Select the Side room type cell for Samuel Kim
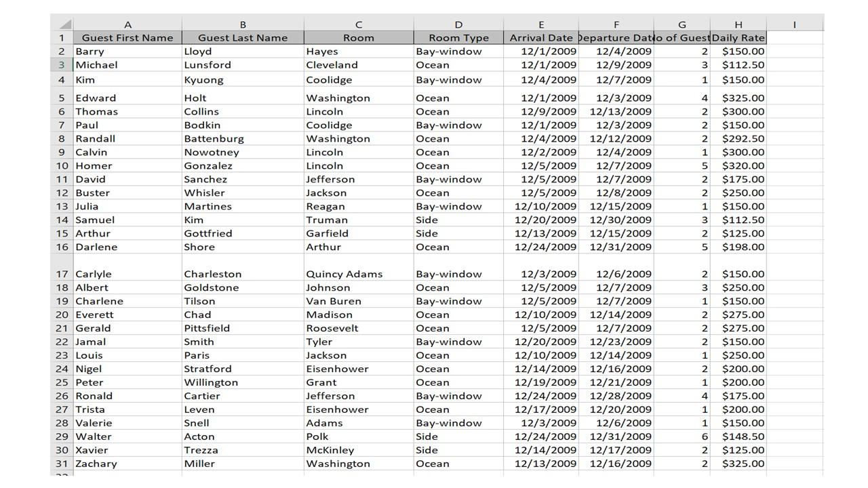Image resolution: width=868 pixels, height=488 pixels. point(458,220)
